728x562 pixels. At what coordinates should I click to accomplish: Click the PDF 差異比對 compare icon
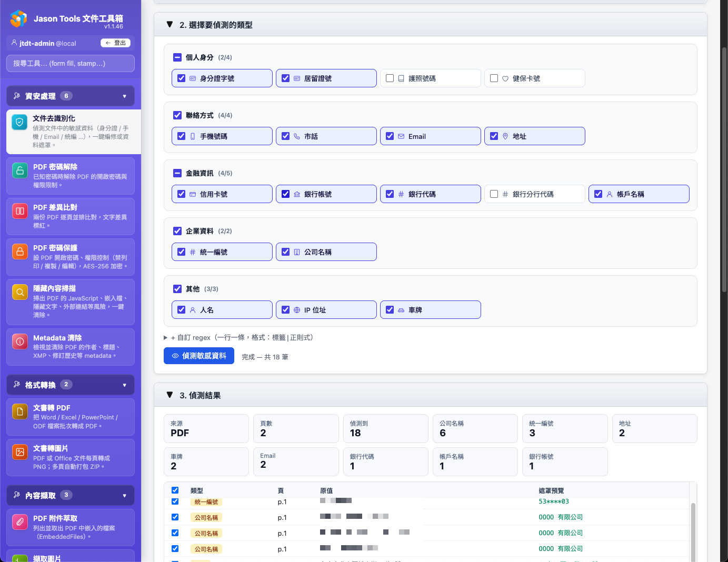click(x=20, y=211)
